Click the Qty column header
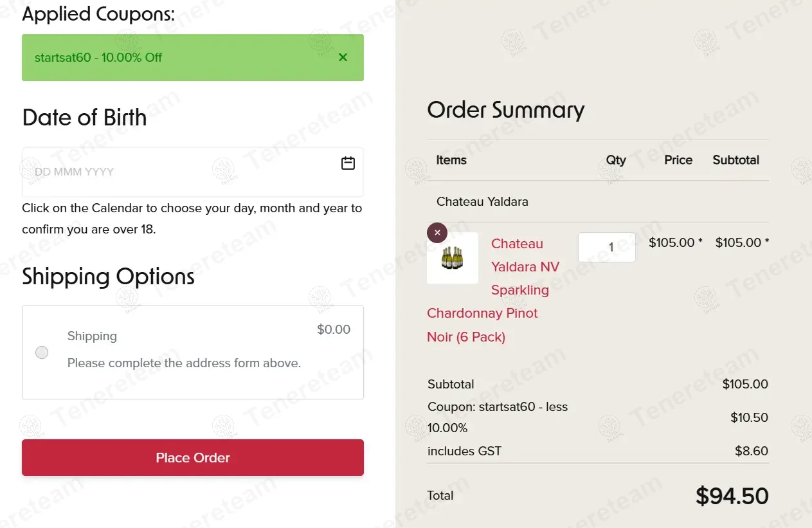Viewport: 812px width, 528px height. 616,160
